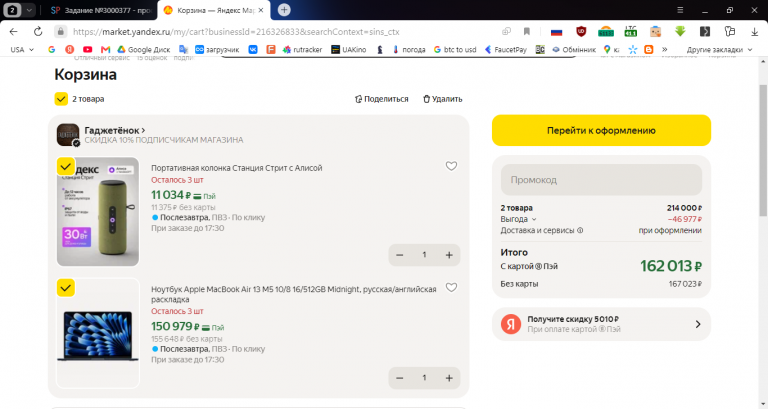Open the Портативная колонка Станция Стрит product link
Image resolution: width=768 pixels, height=409 pixels.
click(237, 168)
